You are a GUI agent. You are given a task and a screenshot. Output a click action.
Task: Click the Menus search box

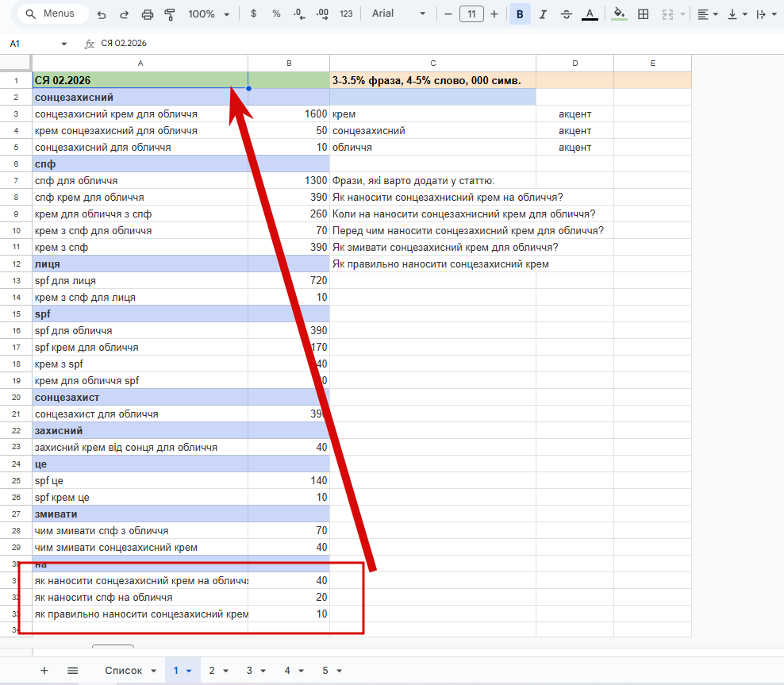[53, 14]
